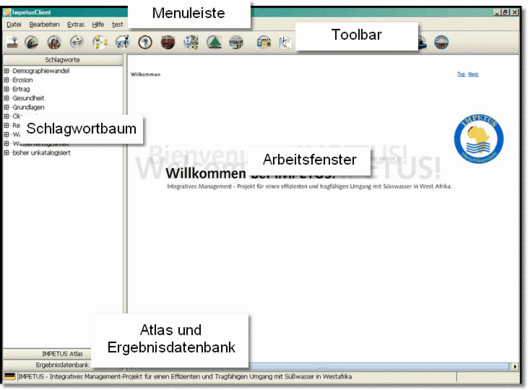Click the dark brown soil toolbar icon
The height and width of the screenshot is (390, 528).
(x=168, y=42)
